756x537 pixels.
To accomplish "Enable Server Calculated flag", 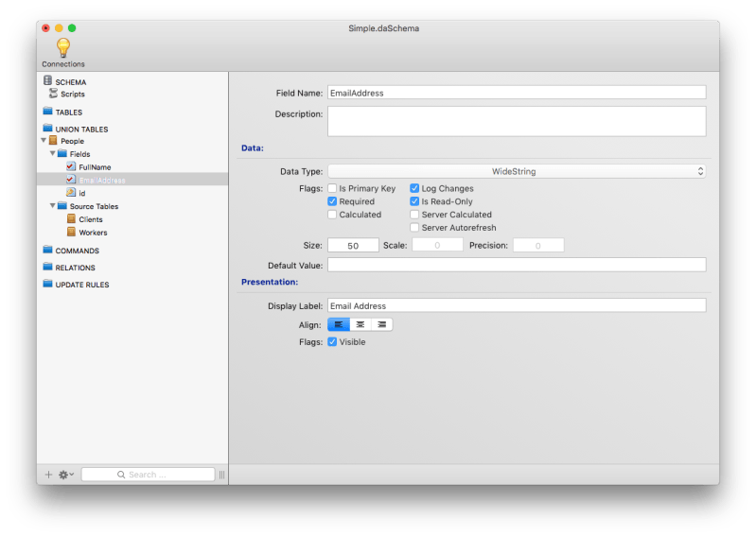I will (414, 215).
